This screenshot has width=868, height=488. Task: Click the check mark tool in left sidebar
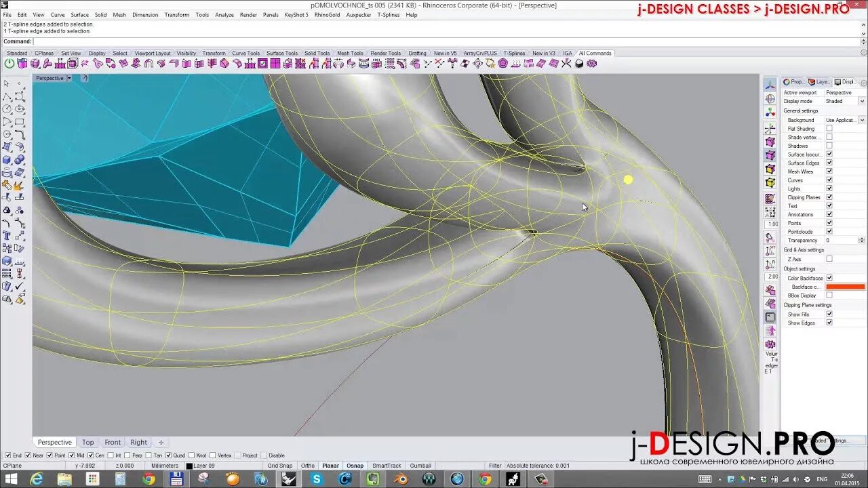pos(20,287)
